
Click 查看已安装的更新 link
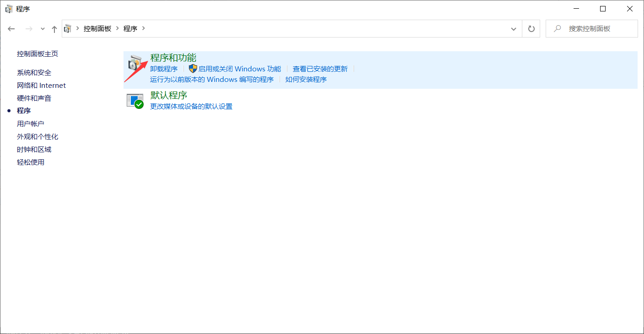click(320, 69)
